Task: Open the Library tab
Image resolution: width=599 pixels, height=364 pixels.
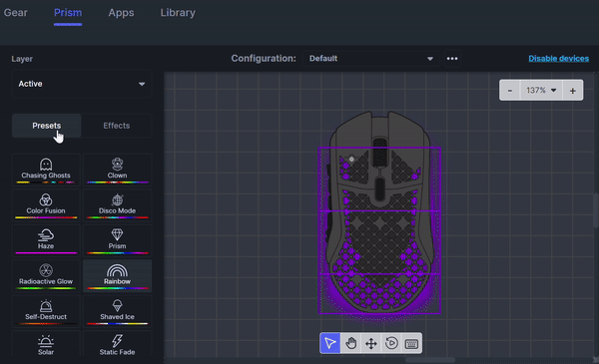Action: point(178,13)
